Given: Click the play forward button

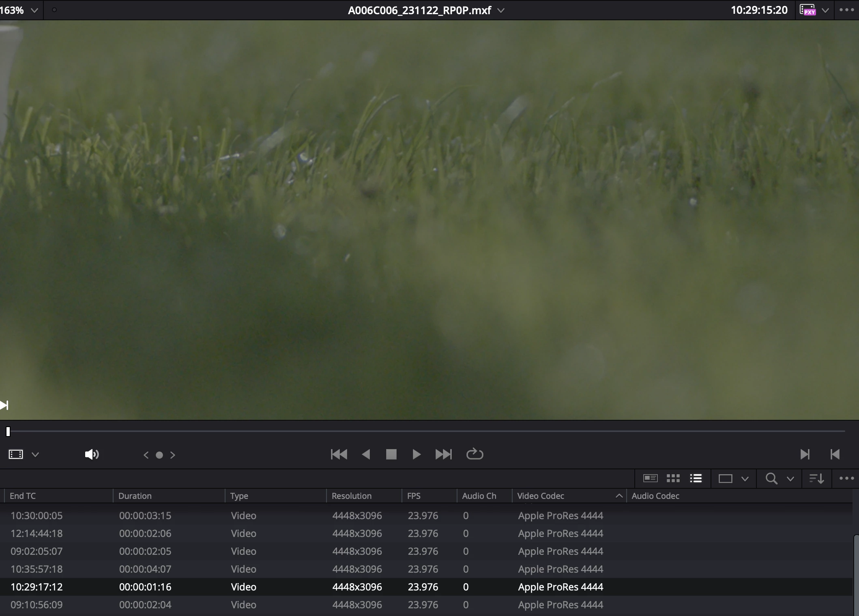Looking at the screenshot, I should pyautogui.click(x=416, y=454).
